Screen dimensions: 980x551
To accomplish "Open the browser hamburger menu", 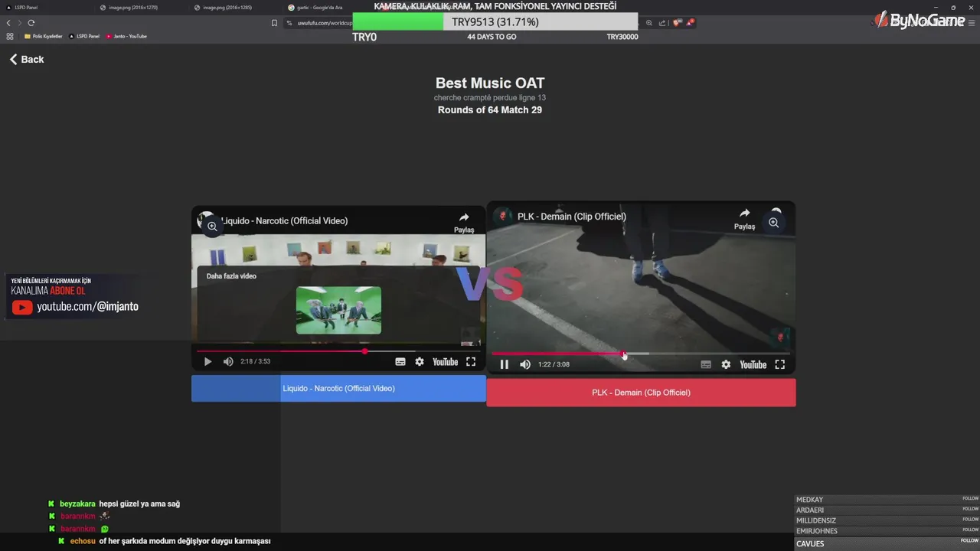I will [970, 23].
